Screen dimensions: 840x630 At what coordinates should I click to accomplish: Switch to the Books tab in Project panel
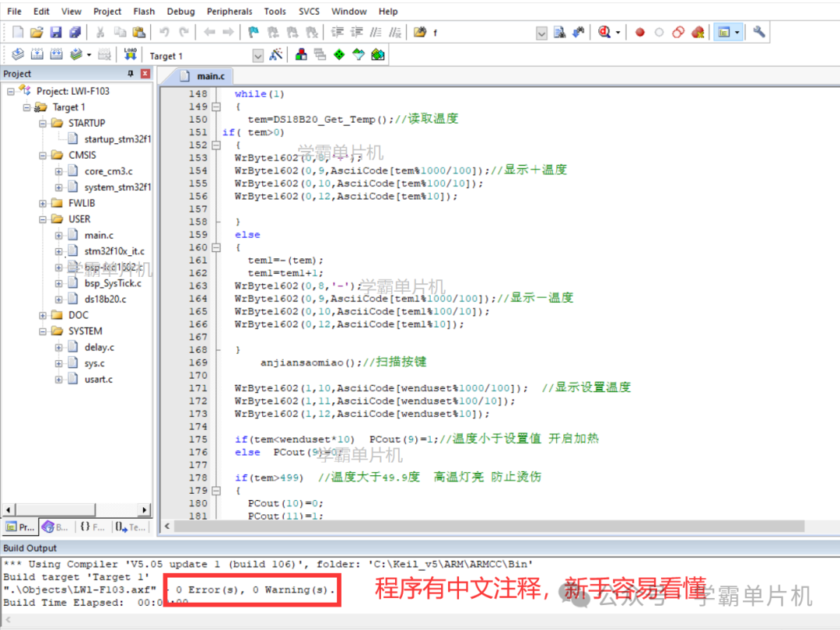(x=56, y=527)
